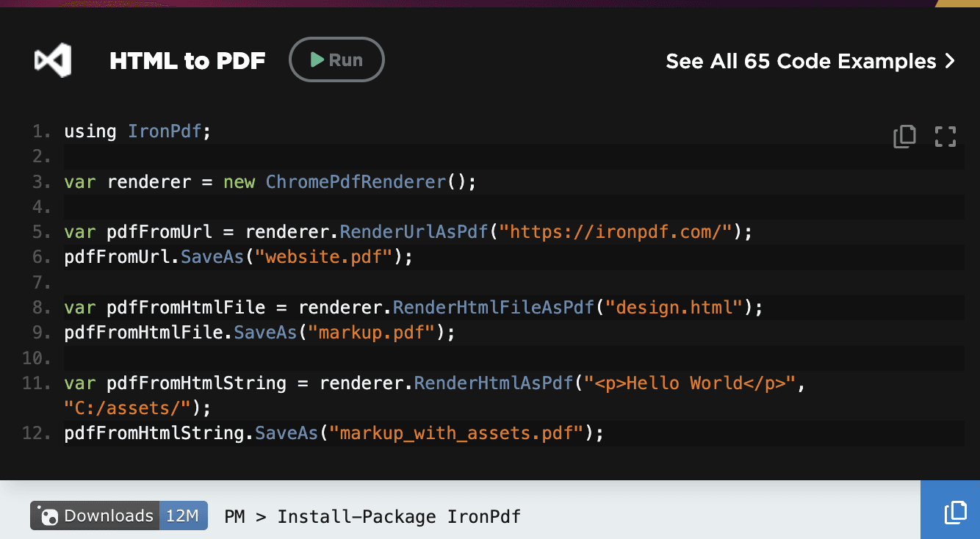Copy the code snippet using the copy icon

pyautogui.click(x=904, y=137)
